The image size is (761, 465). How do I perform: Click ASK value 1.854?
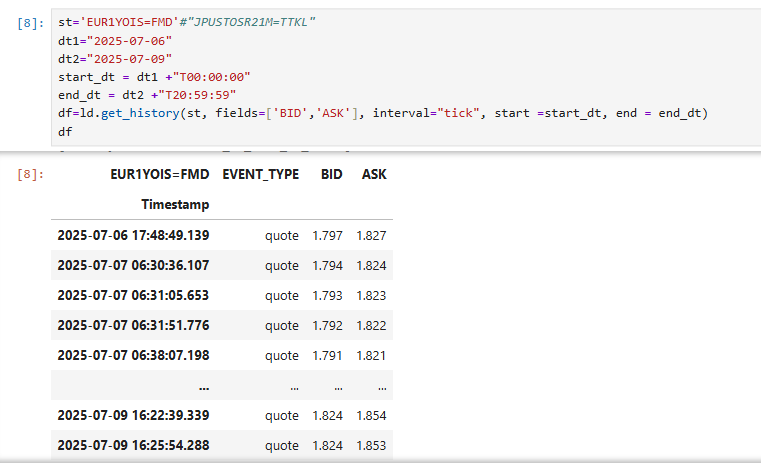(x=371, y=415)
